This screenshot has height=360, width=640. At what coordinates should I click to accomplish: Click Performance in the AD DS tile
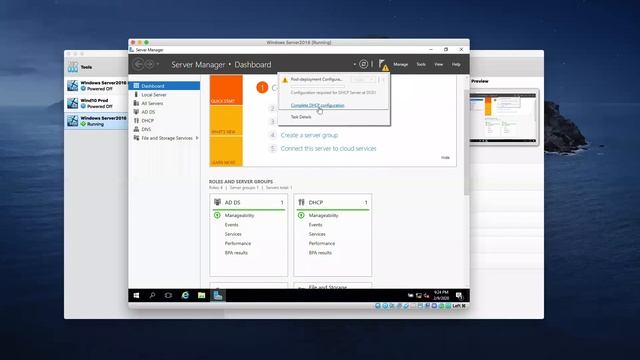coord(238,244)
